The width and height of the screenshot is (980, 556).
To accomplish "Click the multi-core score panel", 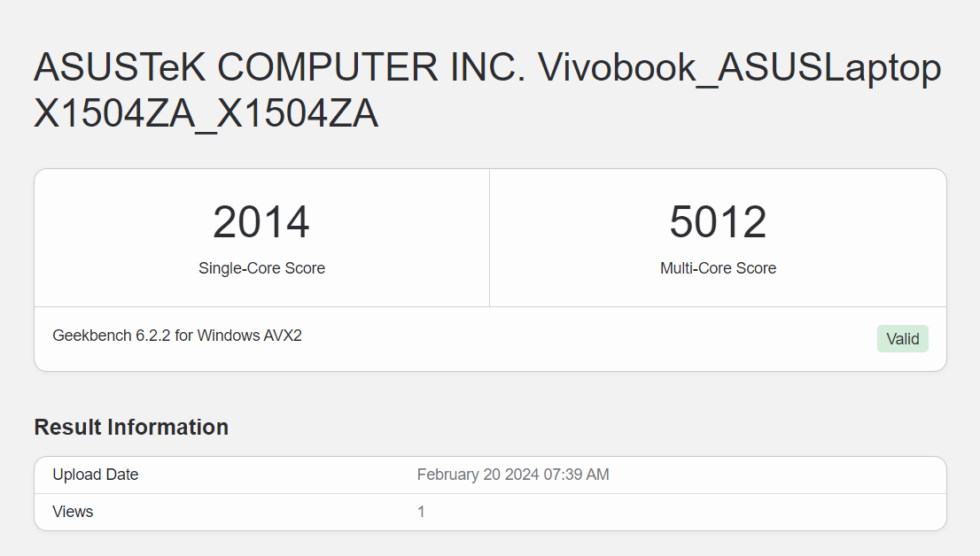I will click(x=718, y=237).
